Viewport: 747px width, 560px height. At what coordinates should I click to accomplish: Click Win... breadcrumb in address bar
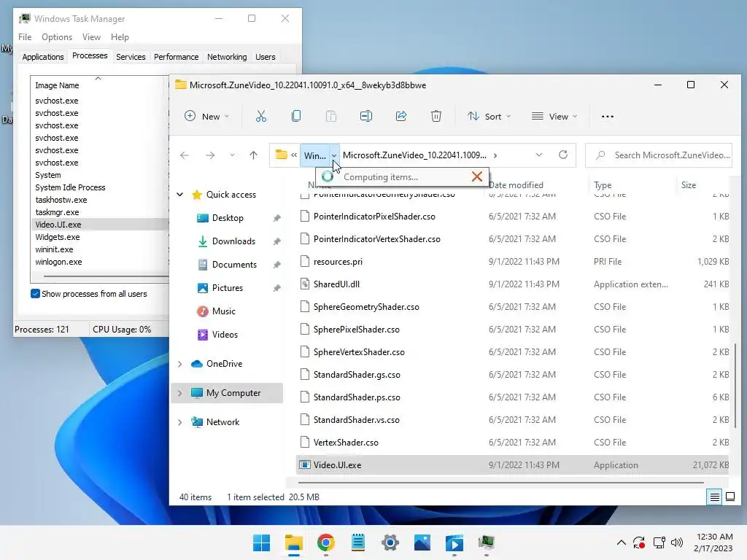[314, 155]
